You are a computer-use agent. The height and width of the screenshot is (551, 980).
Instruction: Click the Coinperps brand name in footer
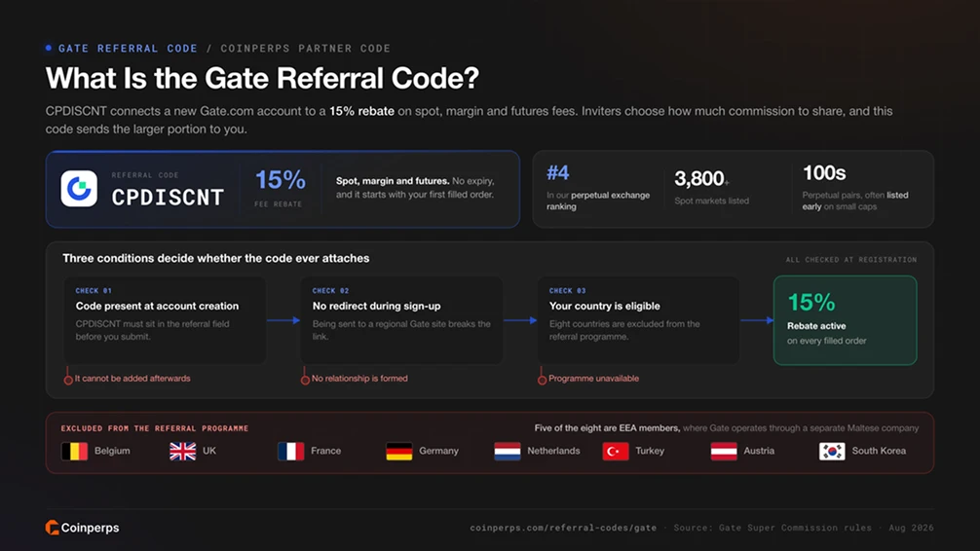(x=90, y=528)
